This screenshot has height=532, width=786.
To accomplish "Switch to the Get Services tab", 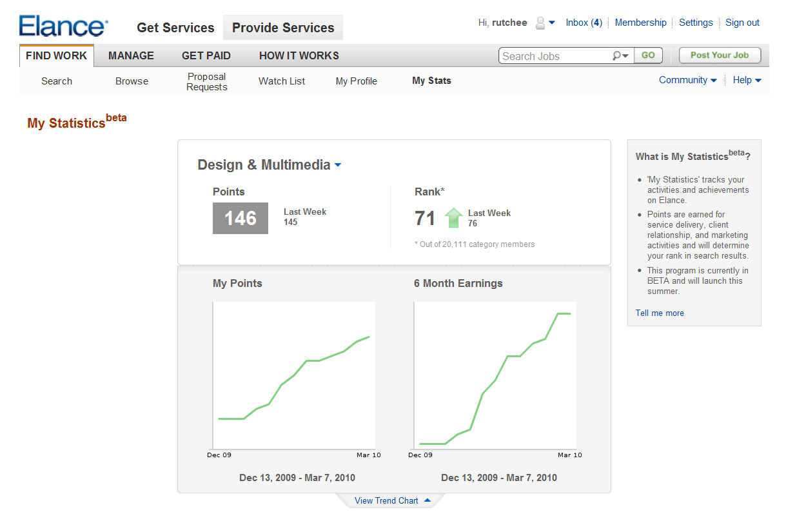I will coord(175,28).
